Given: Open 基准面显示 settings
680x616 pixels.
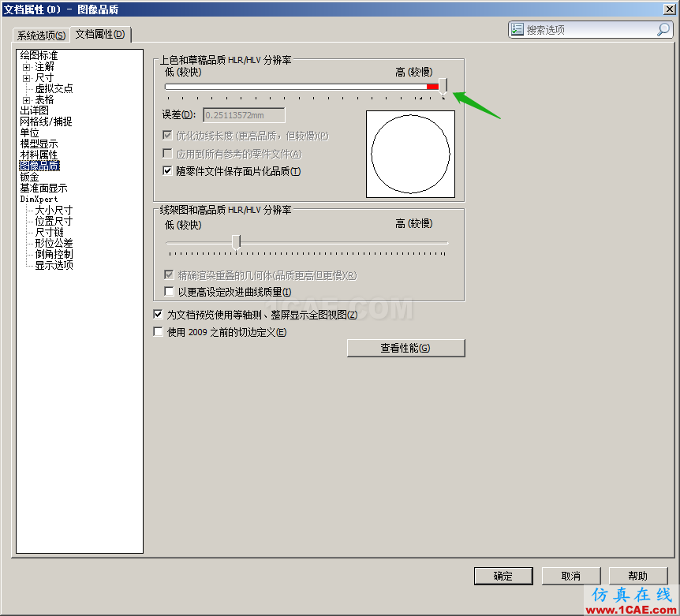Looking at the screenshot, I should pos(43,189).
